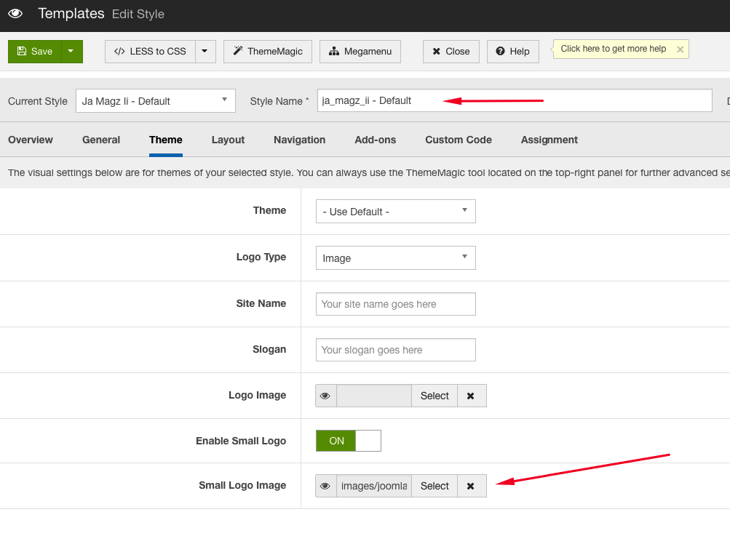Click the LESS to CSS code button
The width and height of the screenshot is (730, 560).
click(x=151, y=51)
